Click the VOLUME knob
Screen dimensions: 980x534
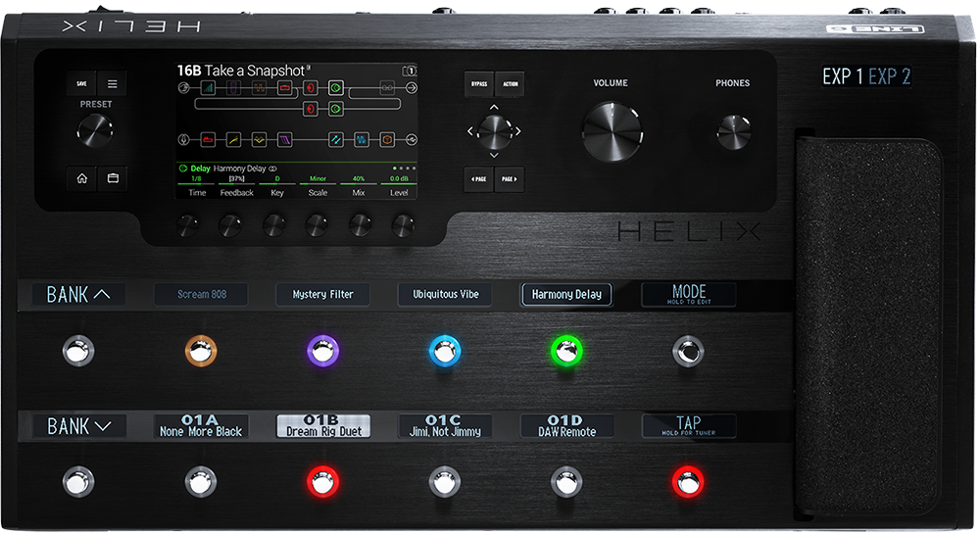pyautogui.click(x=612, y=132)
